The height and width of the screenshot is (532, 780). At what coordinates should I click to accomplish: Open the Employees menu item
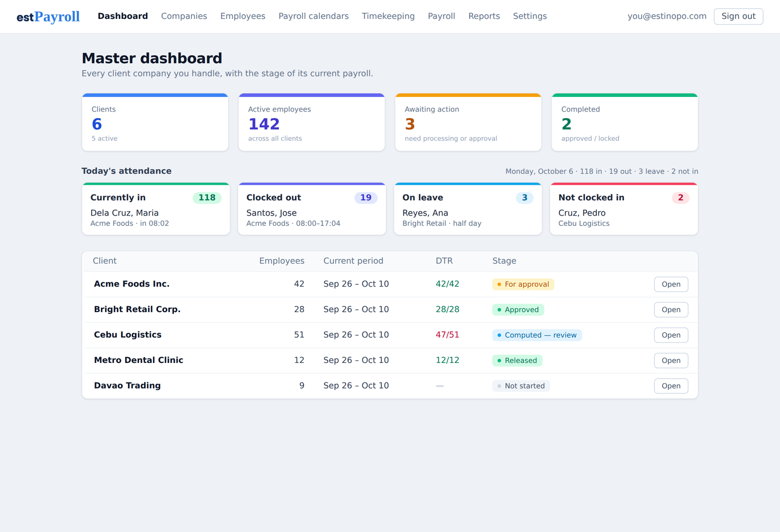243,16
